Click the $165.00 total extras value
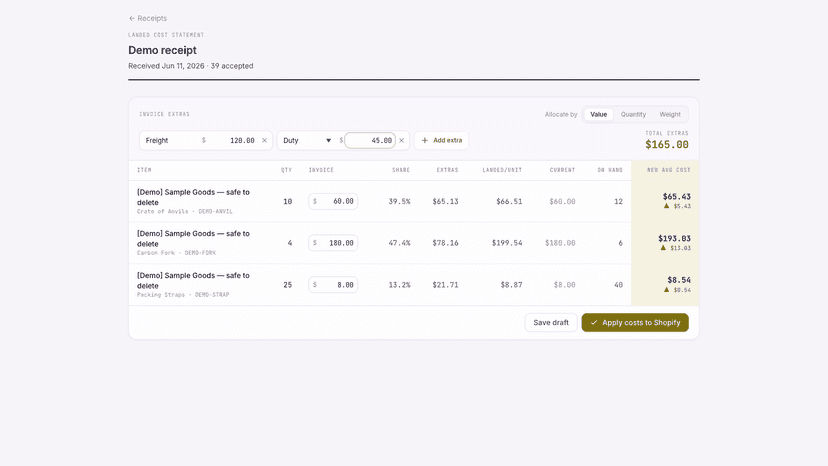The height and width of the screenshot is (466, 828). 667,145
